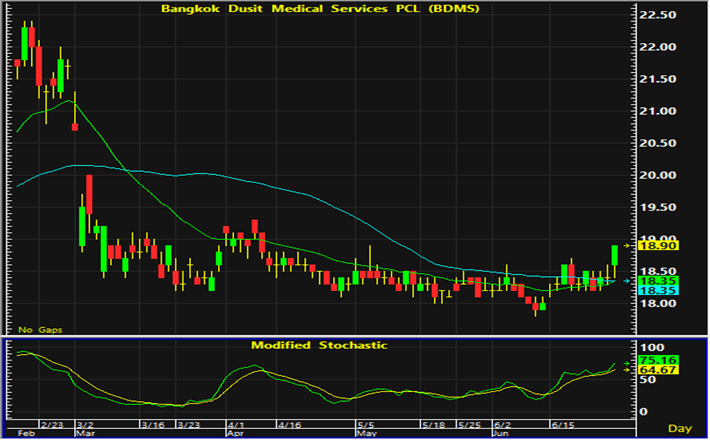
Task: Click the 18.00 price axis label
Action: tap(657, 304)
